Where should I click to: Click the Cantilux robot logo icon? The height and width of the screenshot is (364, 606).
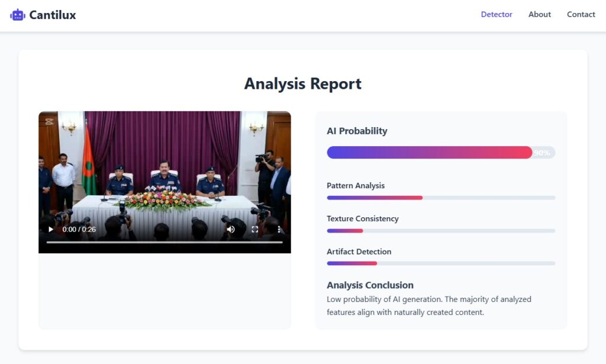[x=17, y=15]
